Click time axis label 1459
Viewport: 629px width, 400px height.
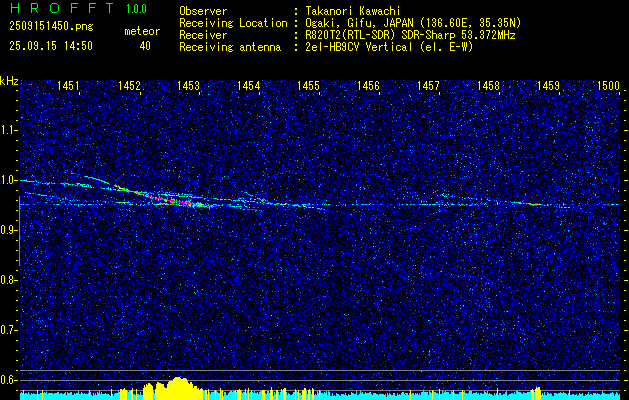coord(548,85)
